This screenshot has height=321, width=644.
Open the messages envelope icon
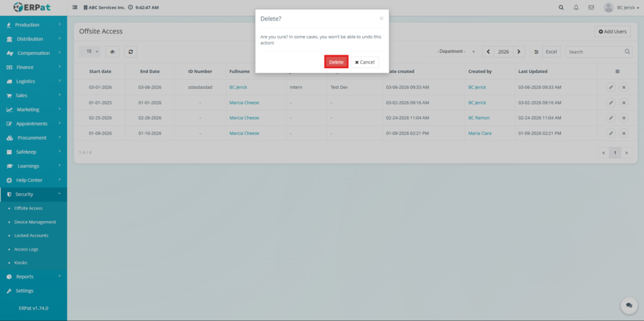[x=591, y=8]
